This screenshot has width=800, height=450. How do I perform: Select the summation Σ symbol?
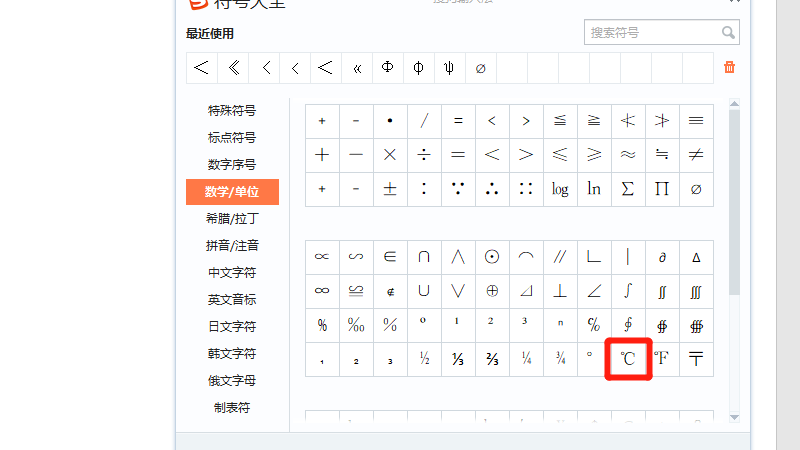[x=628, y=188]
